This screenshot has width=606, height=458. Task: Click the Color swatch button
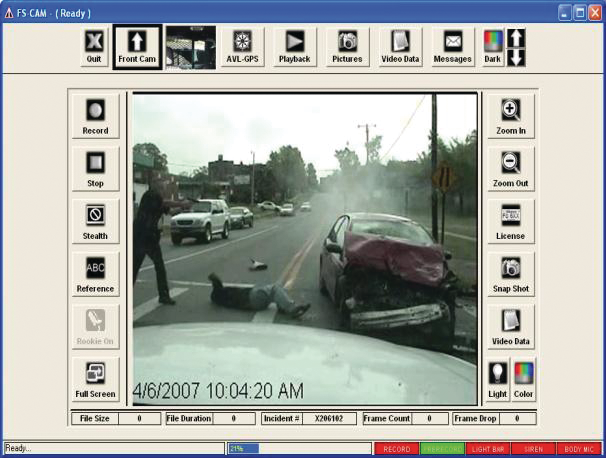click(x=524, y=378)
